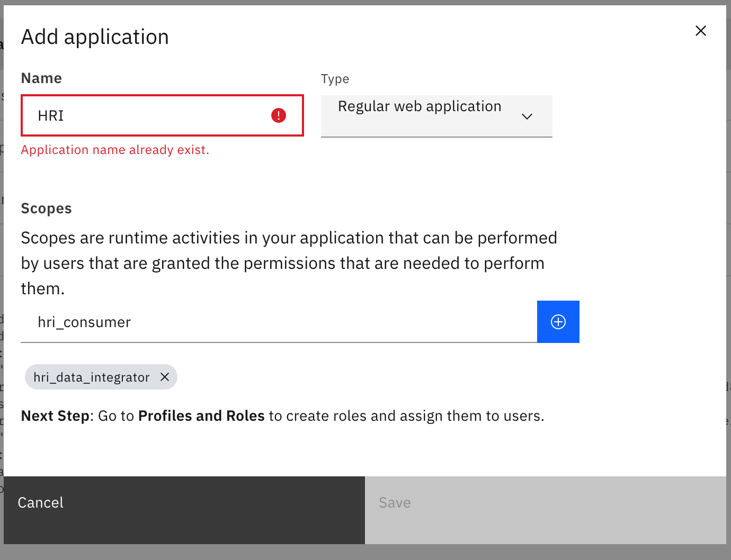Click the Type field label
The width and height of the screenshot is (731, 560).
335,79
